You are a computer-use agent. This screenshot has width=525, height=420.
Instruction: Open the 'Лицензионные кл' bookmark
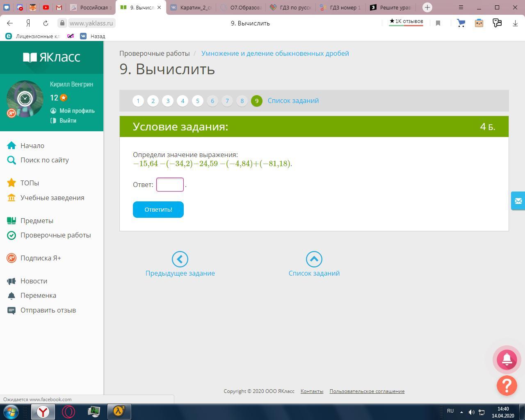(33, 36)
